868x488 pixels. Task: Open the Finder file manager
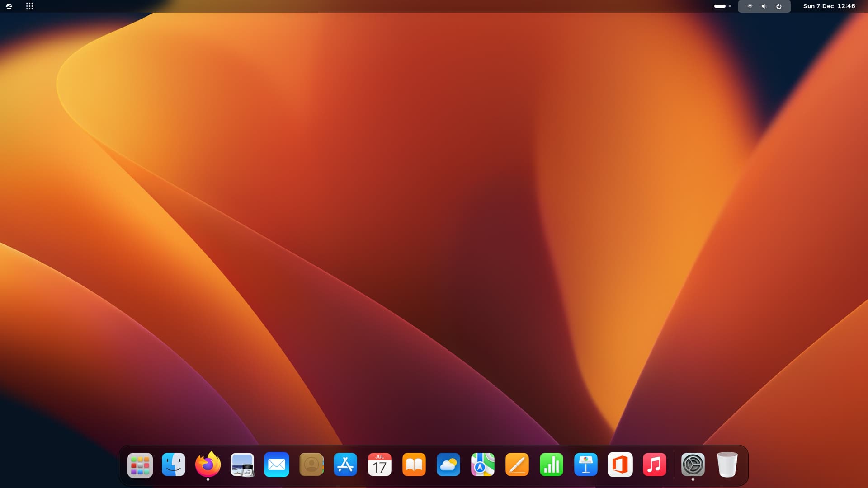pyautogui.click(x=174, y=465)
